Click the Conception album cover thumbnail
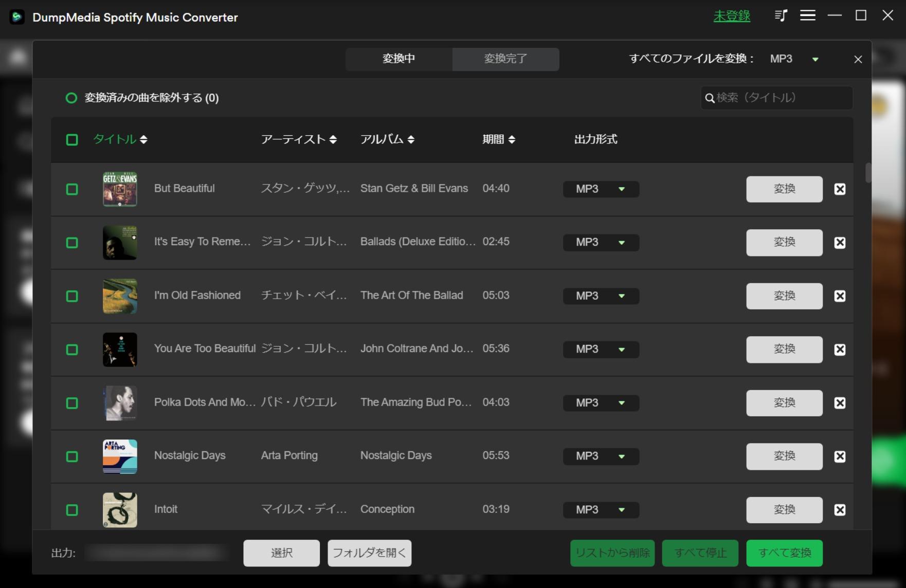Screen dimensions: 906x588 (x=120, y=510)
